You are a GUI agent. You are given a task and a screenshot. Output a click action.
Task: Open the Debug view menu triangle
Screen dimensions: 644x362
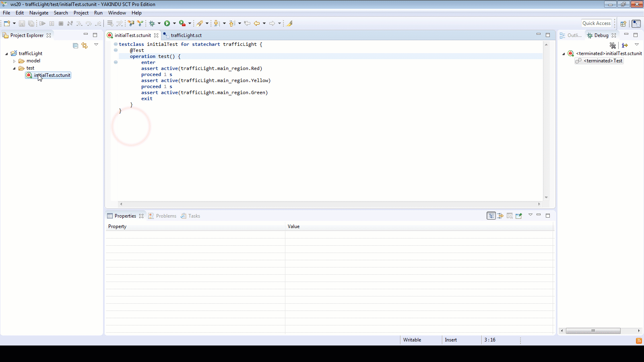click(x=637, y=45)
